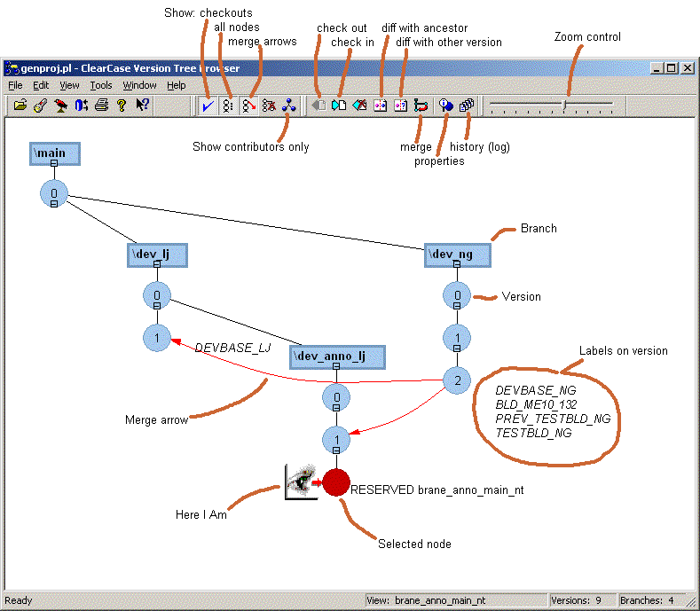Select the \main branch box
This screenshot has height=611, width=700.
(x=55, y=153)
